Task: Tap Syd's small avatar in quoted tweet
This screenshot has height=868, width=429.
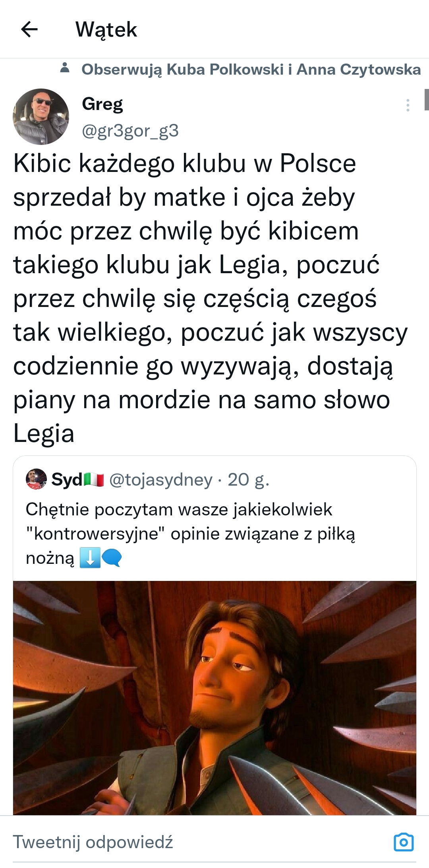Action: coord(36,479)
